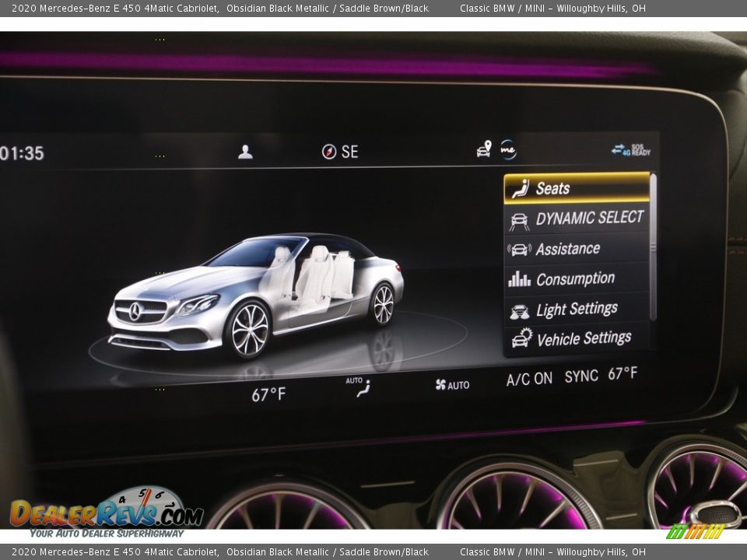Tap the compass icon next to SE
747x560 pixels.
(328, 152)
